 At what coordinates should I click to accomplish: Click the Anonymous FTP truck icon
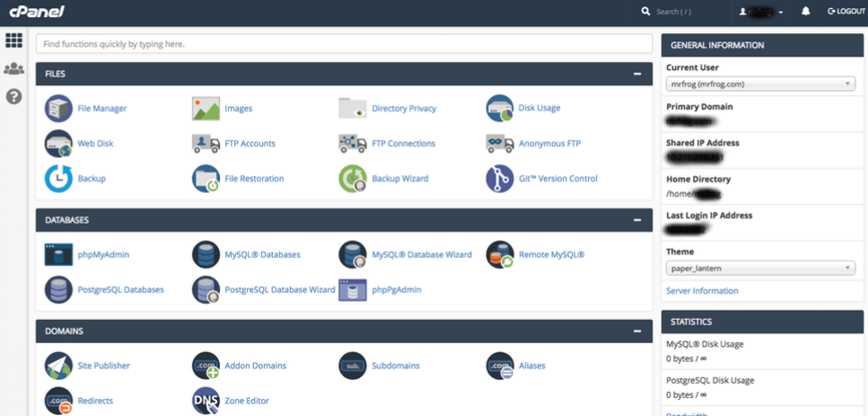pos(500,144)
